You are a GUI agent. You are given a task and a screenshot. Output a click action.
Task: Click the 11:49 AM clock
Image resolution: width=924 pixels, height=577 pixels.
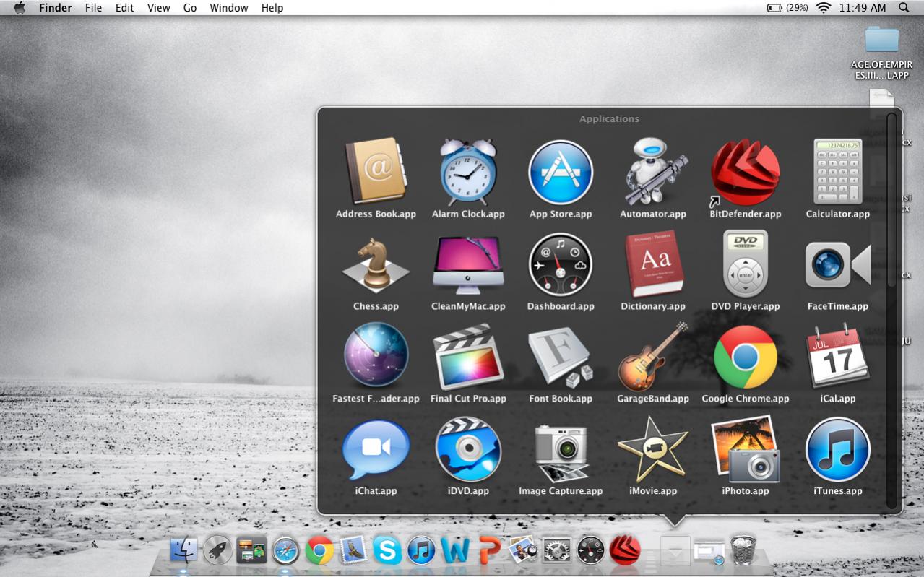pos(863,8)
